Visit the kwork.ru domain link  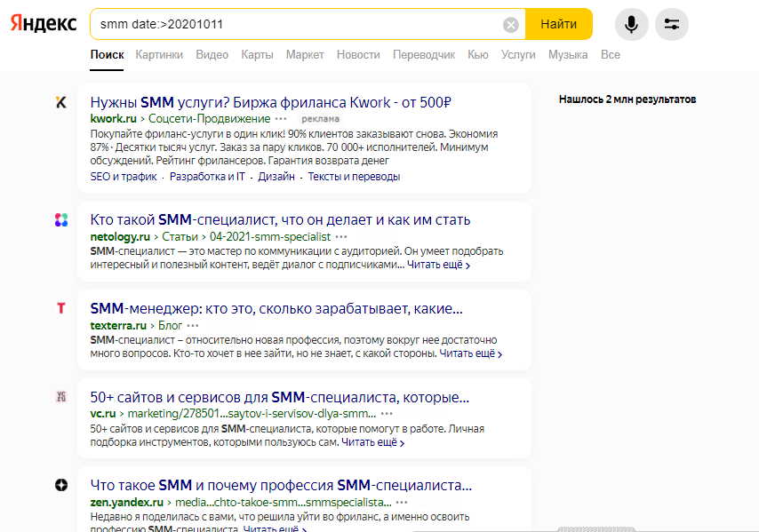pos(113,119)
